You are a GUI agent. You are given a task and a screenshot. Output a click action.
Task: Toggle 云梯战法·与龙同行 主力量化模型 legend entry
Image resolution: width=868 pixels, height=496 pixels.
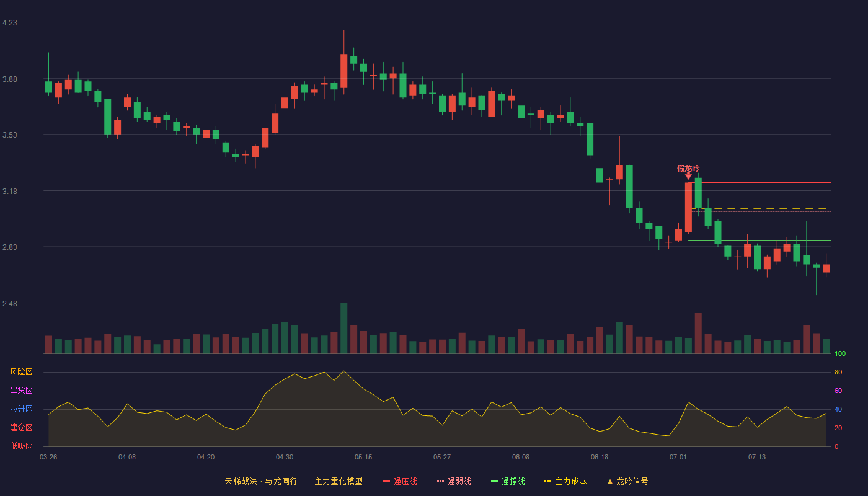pos(293,481)
